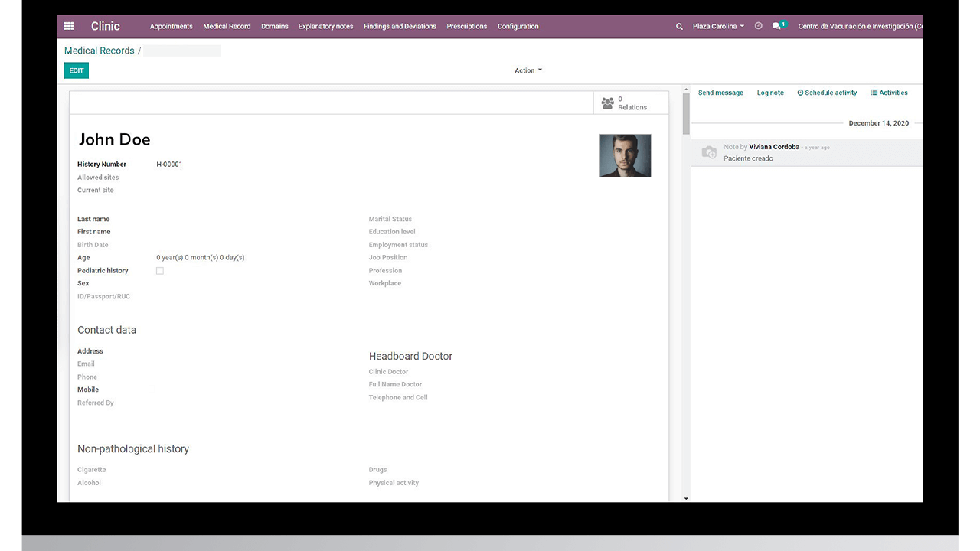Go back via Medical Records breadcrumb
Image resolution: width=980 pixels, height=551 pixels.
[99, 51]
